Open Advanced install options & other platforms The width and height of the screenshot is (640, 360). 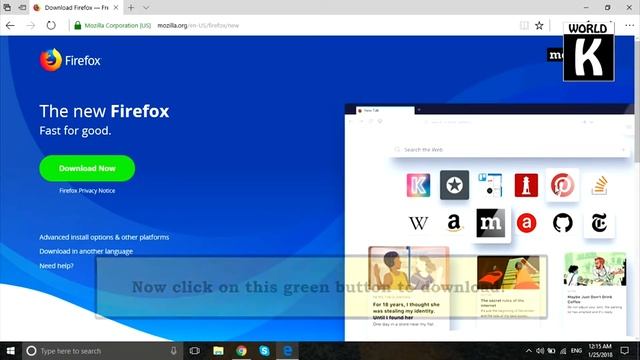(104, 237)
